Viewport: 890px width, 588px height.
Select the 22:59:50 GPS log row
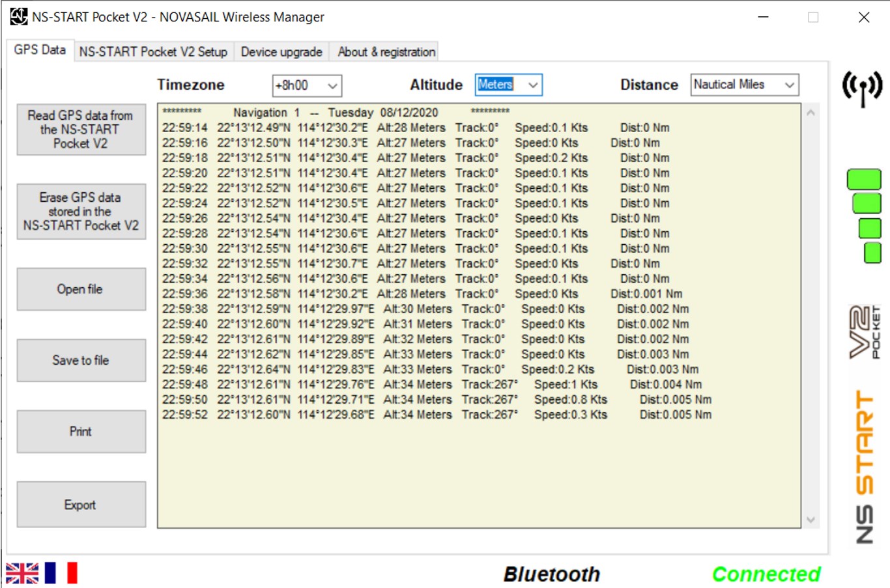[x=437, y=399]
